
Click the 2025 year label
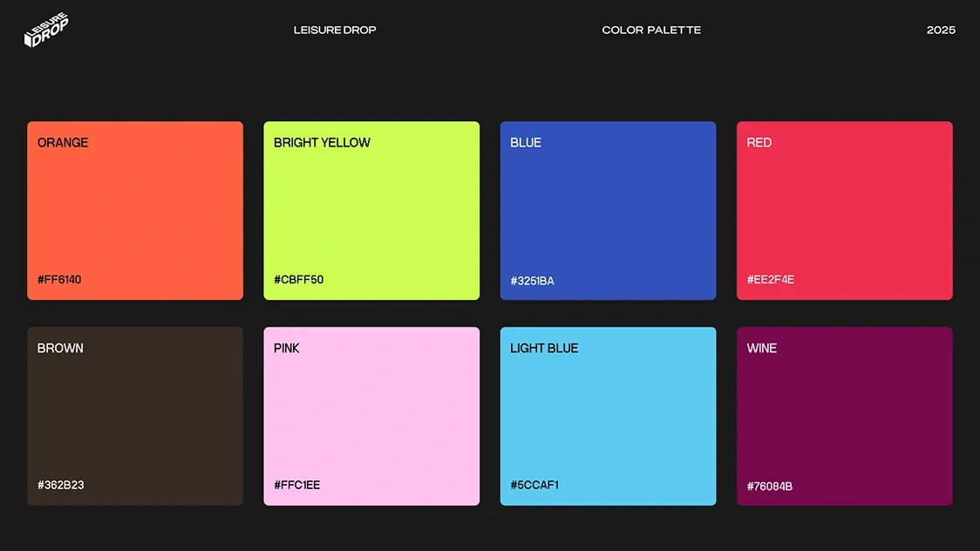pyautogui.click(x=941, y=30)
